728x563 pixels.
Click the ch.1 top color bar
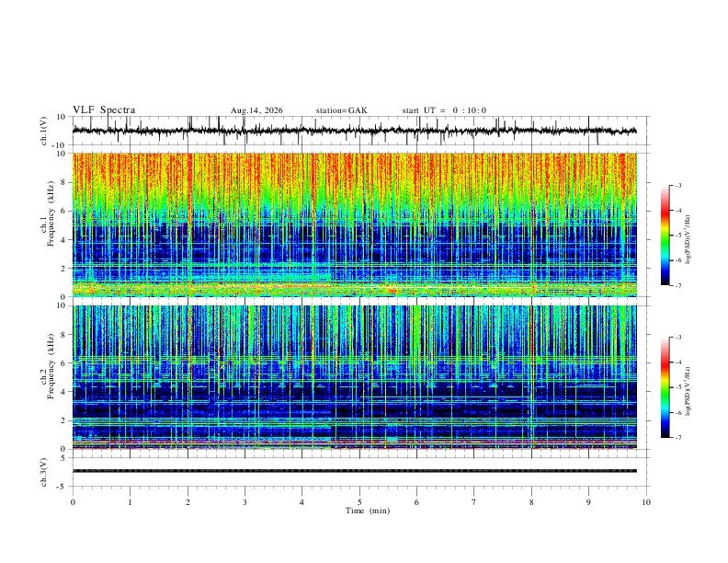665,236
